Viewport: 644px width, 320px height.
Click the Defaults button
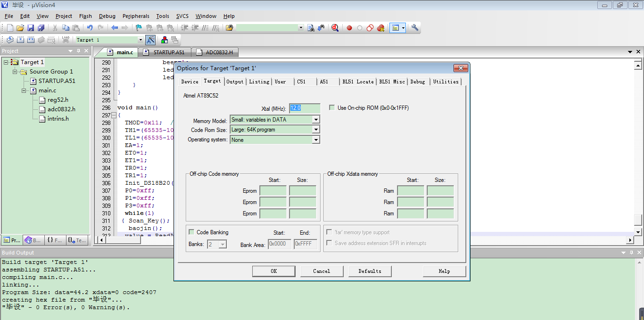click(370, 271)
